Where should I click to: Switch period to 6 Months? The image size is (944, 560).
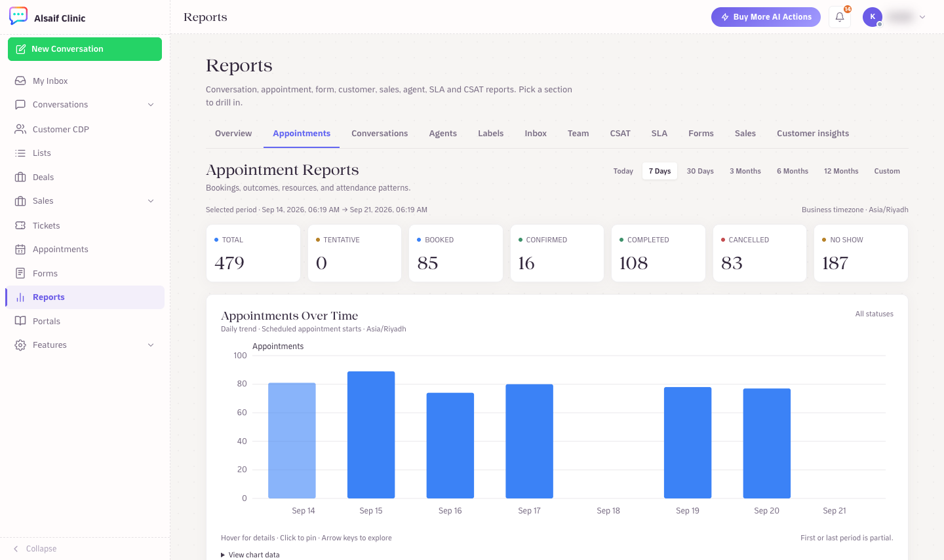coord(793,171)
